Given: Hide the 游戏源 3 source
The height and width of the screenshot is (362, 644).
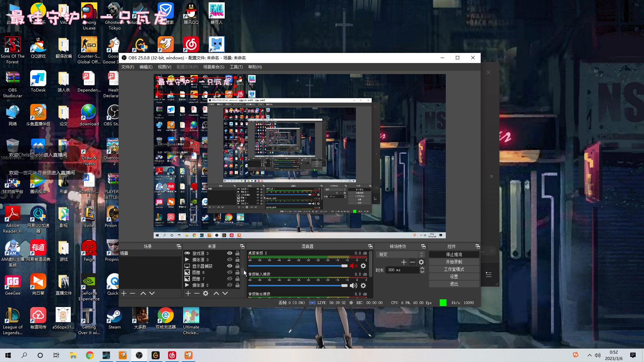Looking at the screenshot, I should click(x=230, y=253).
